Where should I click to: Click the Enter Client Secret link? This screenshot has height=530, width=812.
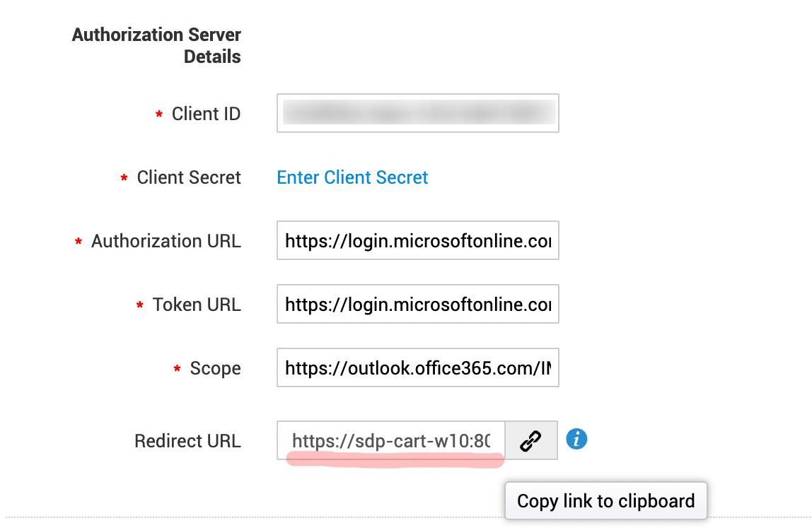pos(352,177)
